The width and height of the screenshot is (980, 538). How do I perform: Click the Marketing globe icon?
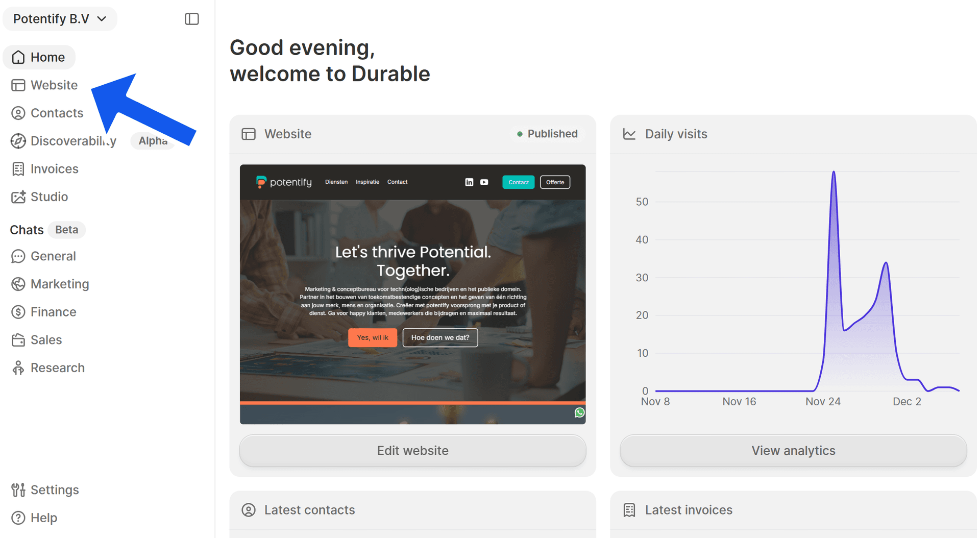tap(18, 284)
